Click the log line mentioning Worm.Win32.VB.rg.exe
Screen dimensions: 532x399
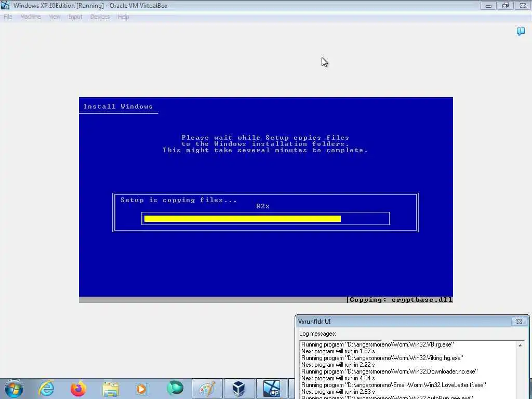point(377,344)
